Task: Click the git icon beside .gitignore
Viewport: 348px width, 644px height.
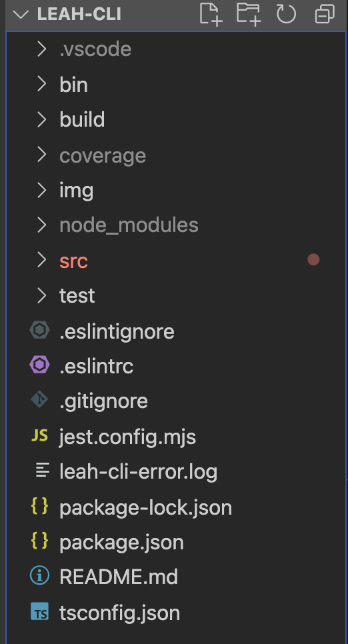Action: [39, 399]
